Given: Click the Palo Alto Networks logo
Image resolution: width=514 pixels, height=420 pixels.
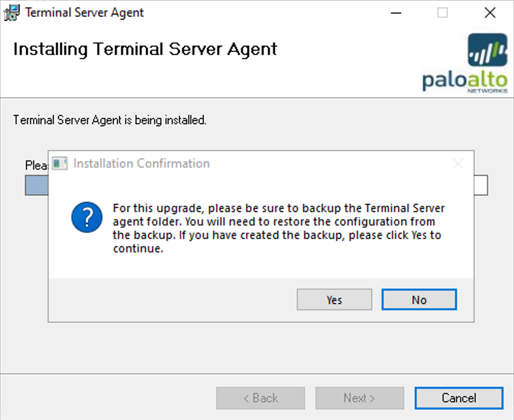Looking at the screenshot, I should [465, 63].
